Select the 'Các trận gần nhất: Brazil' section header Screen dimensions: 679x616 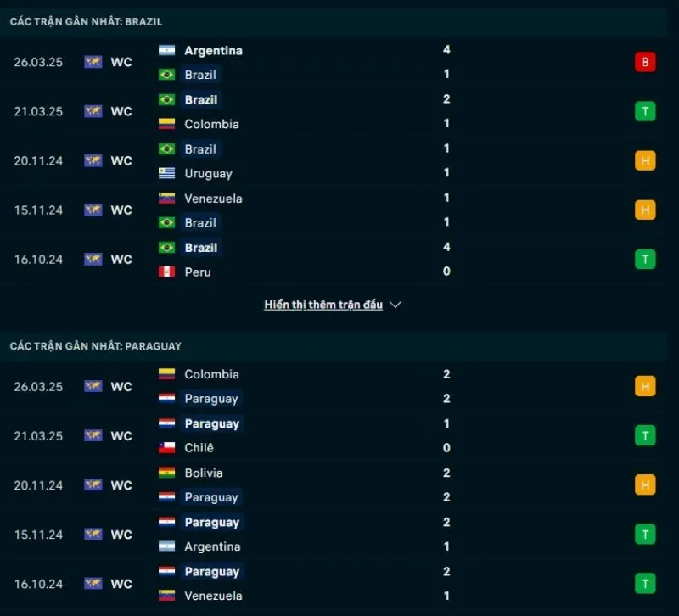click(86, 21)
